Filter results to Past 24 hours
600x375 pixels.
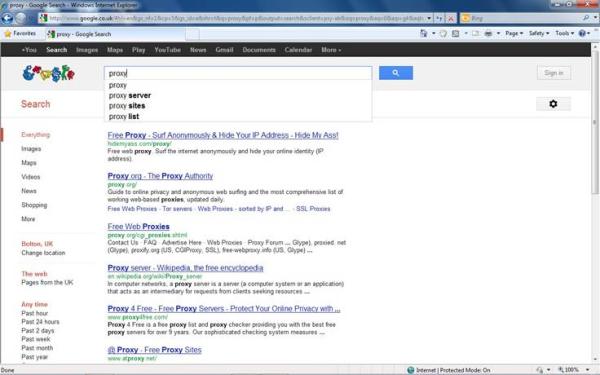[40, 322]
